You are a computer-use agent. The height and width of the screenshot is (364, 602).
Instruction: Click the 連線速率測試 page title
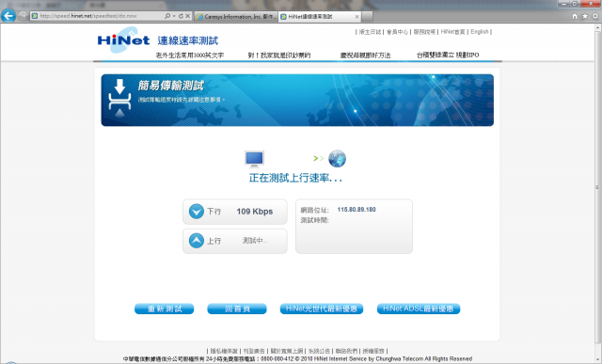pyautogui.click(x=188, y=40)
